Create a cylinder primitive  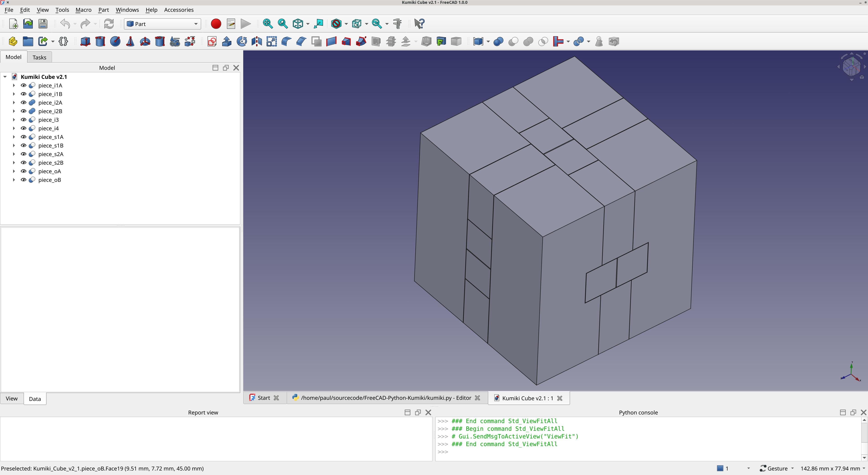tap(100, 41)
